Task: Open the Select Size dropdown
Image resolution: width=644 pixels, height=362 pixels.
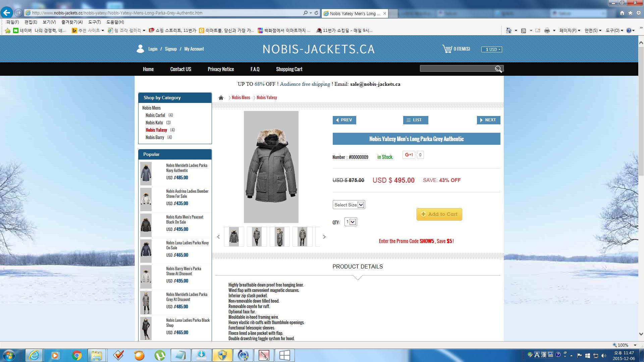Action: click(x=349, y=205)
